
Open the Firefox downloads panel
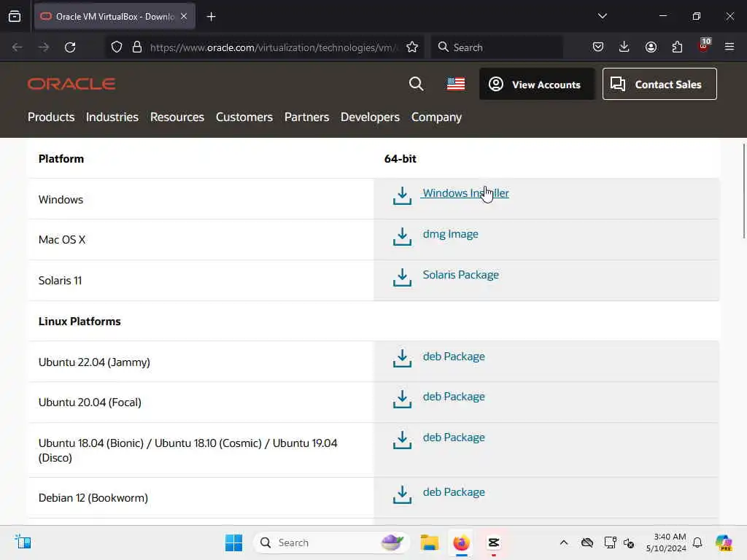click(x=624, y=47)
